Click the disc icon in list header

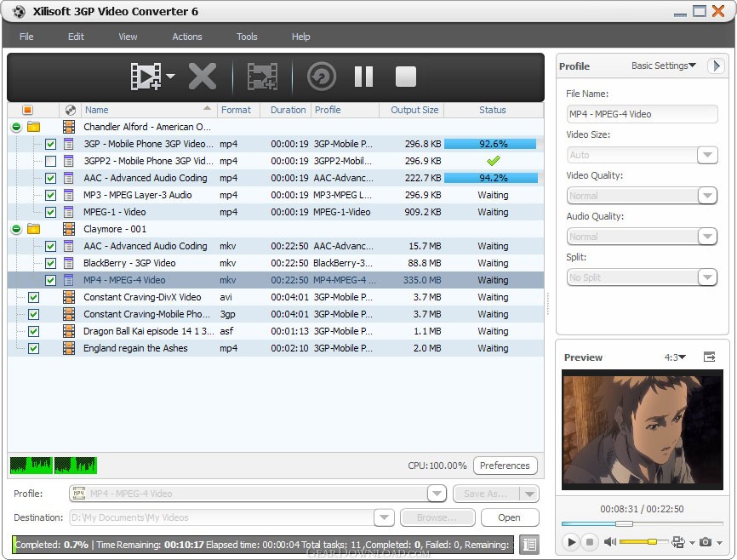(x=71, y=110)
